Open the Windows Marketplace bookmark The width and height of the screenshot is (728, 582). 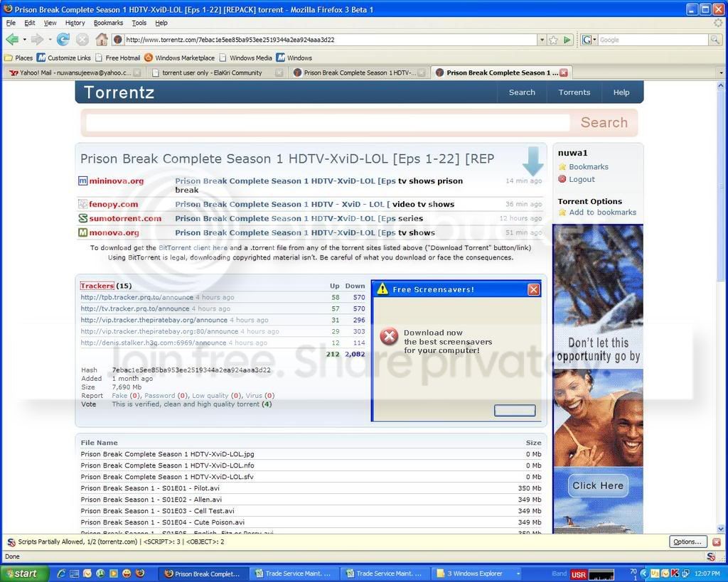180,58
